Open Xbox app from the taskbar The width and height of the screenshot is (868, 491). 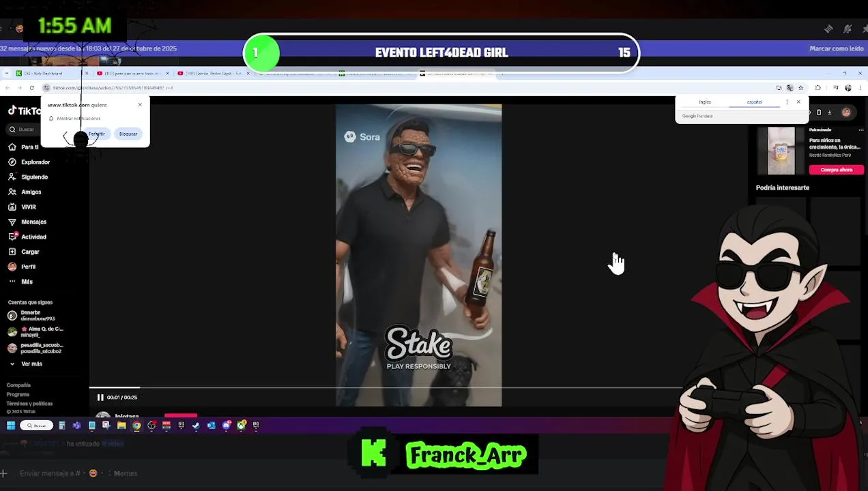click(x=242, y=426)
